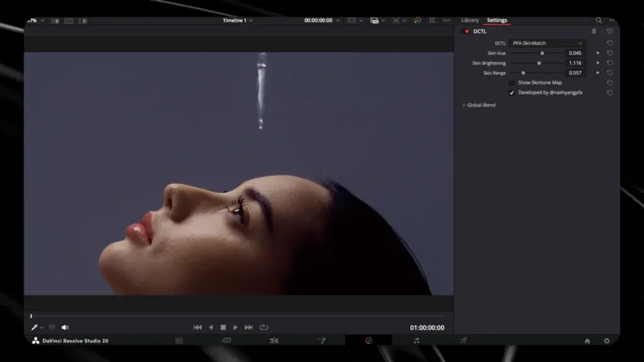This screenshot has height=362, width=644.
Task: Open the Cut page
Action: (x=226, y=341)
